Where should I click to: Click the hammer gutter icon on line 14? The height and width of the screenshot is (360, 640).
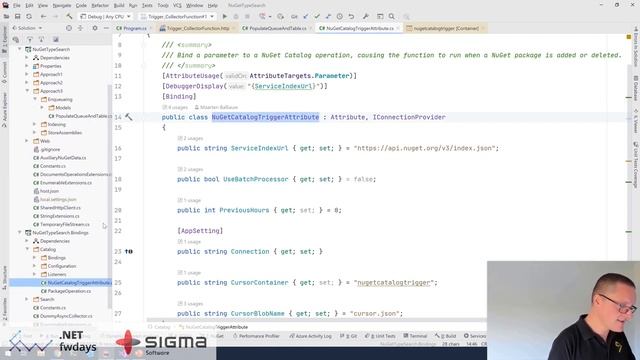coord(129,117)
